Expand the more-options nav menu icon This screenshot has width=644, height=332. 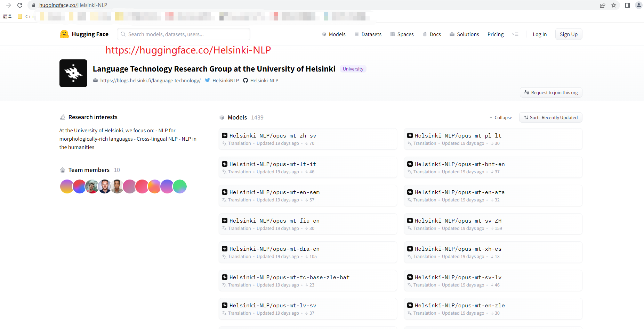(515, 34)
